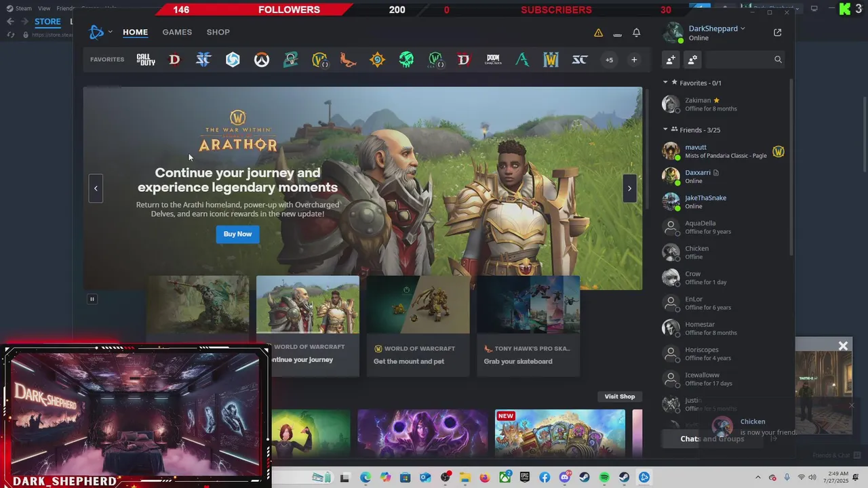Open View menu in Steam window

click(x=44, y=9)
